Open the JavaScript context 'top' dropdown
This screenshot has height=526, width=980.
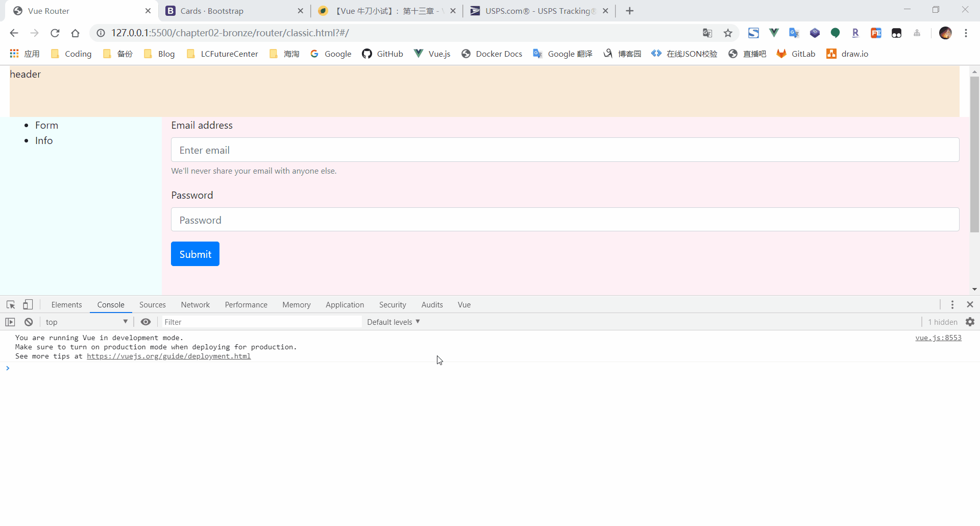click(86, 322)
